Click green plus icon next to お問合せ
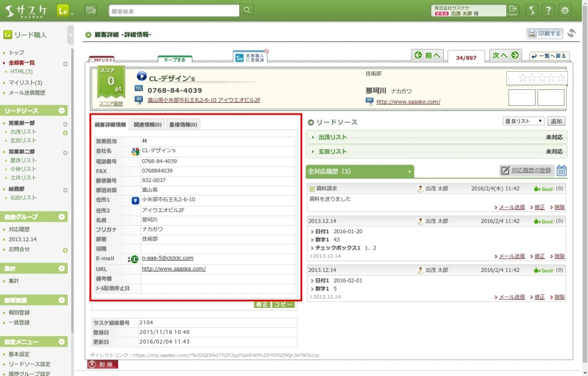 (65, 250)
